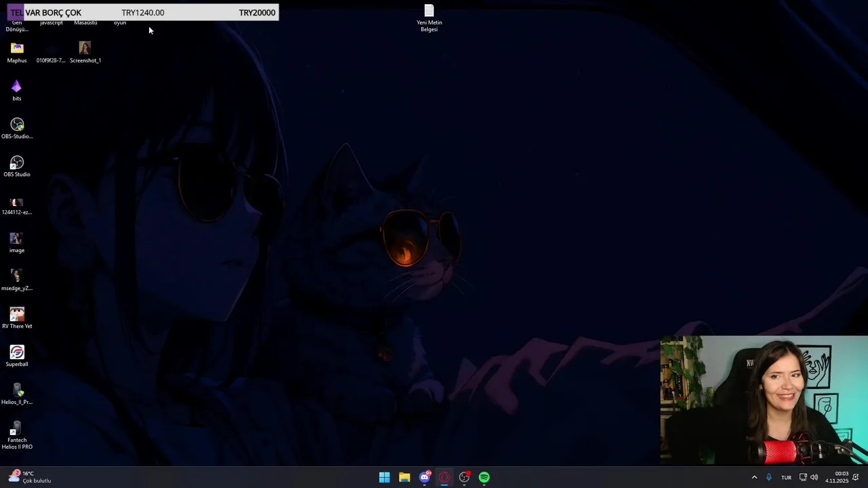Click the network status tray icon
This screenshot has width=868, height=488.
pos(803,477)
